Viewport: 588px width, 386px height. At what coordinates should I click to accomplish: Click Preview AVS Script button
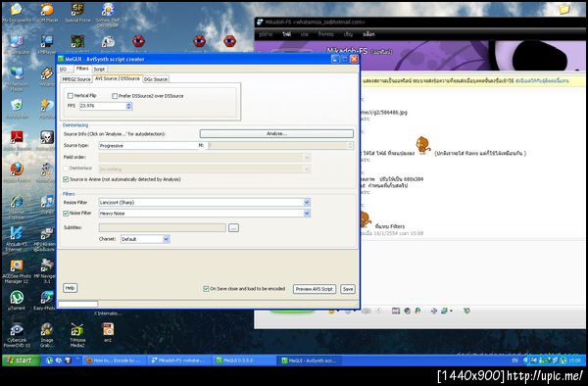[x=315, y=289]
